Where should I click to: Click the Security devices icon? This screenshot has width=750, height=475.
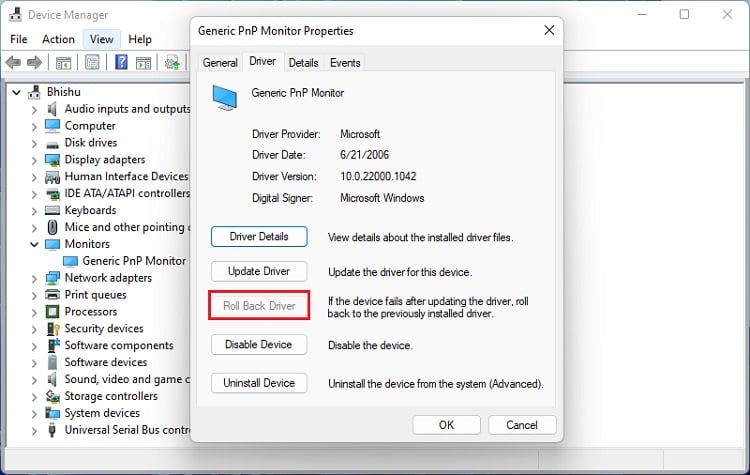coord(53,329)
